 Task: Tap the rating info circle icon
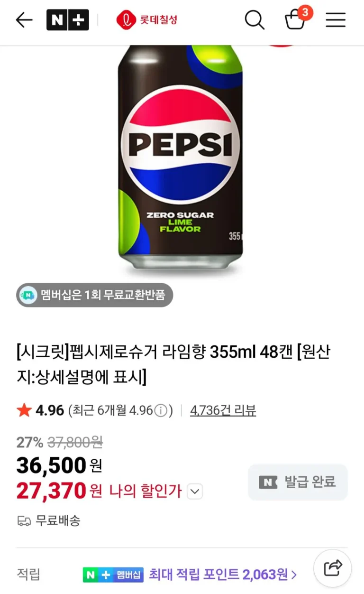(x=161, y=410)
